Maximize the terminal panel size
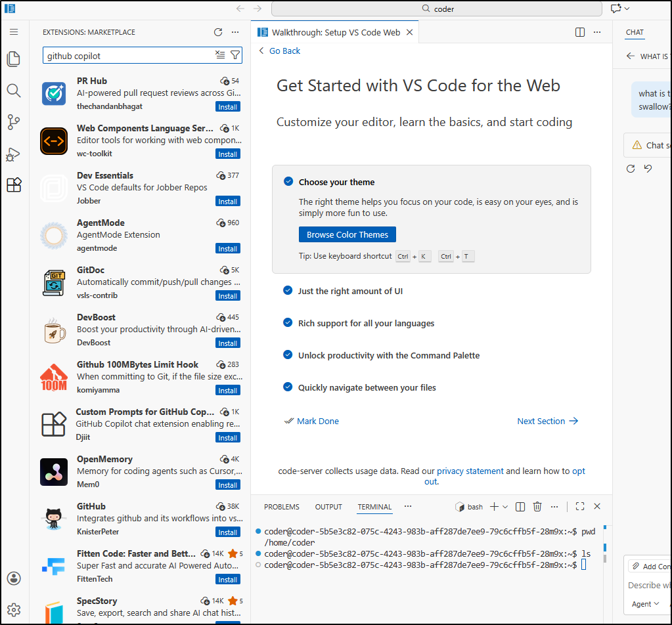The height and width of the screenshot is (625, 672). coord(580,507)
